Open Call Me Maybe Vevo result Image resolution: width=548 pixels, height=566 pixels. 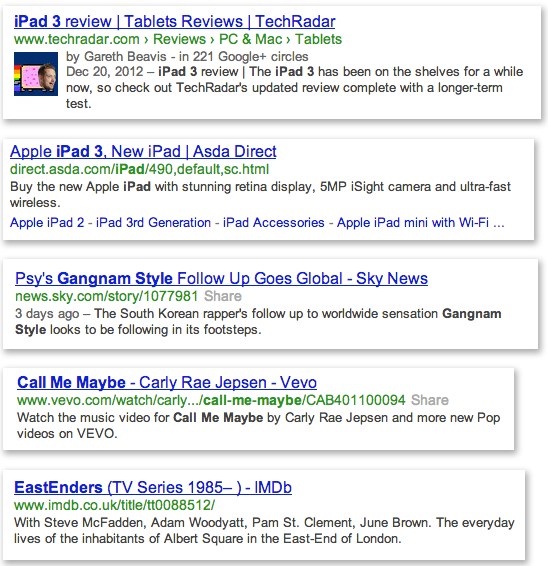(167, 383)
